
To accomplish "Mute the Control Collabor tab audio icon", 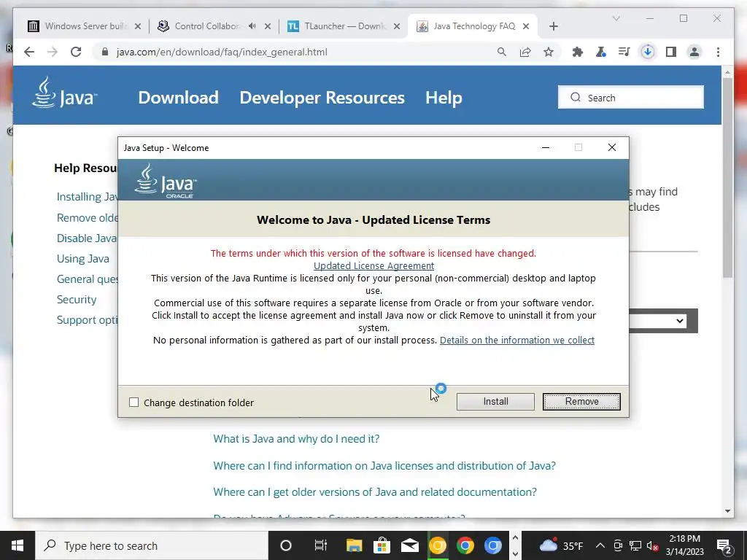I will [252, 26].
